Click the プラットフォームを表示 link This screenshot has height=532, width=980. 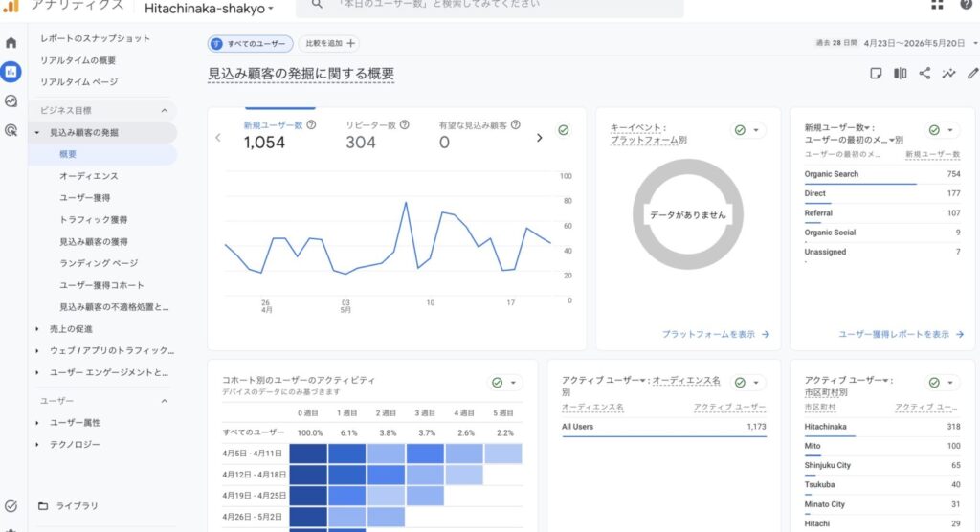(x=716, y=335)
